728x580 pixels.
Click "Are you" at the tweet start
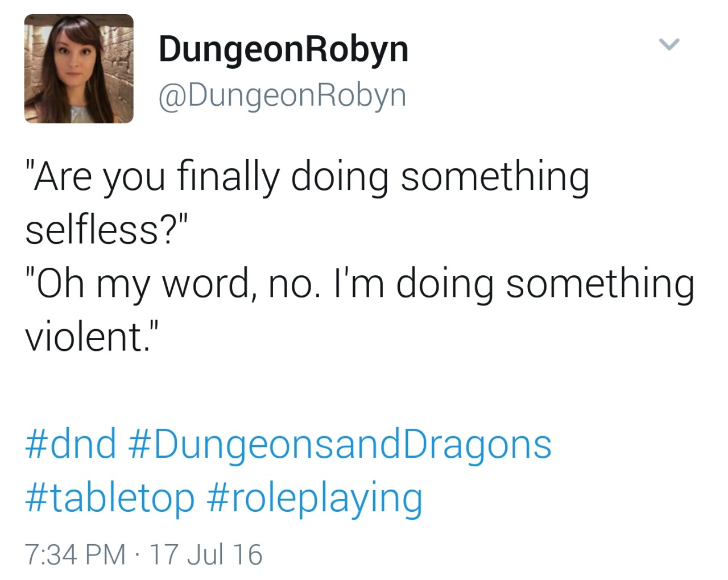(95, 177)
